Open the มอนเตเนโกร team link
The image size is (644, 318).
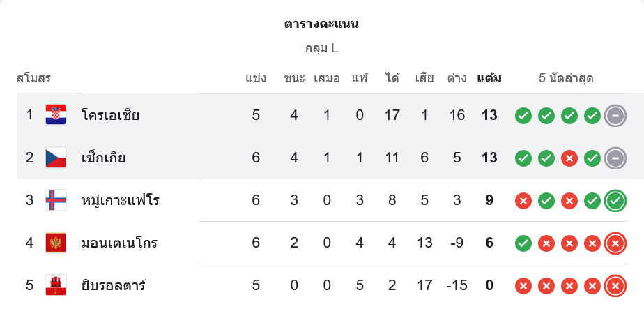(x=119, y=243)
